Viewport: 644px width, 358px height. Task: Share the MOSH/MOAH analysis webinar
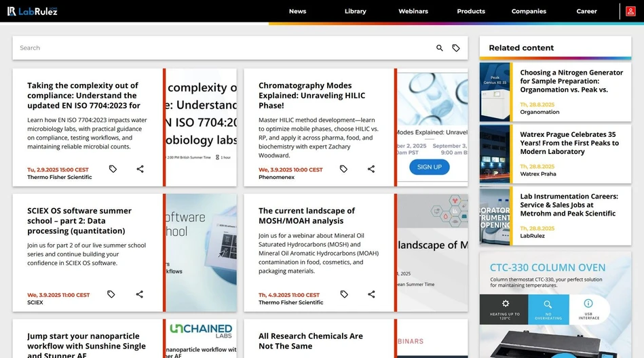click(371, 294)
